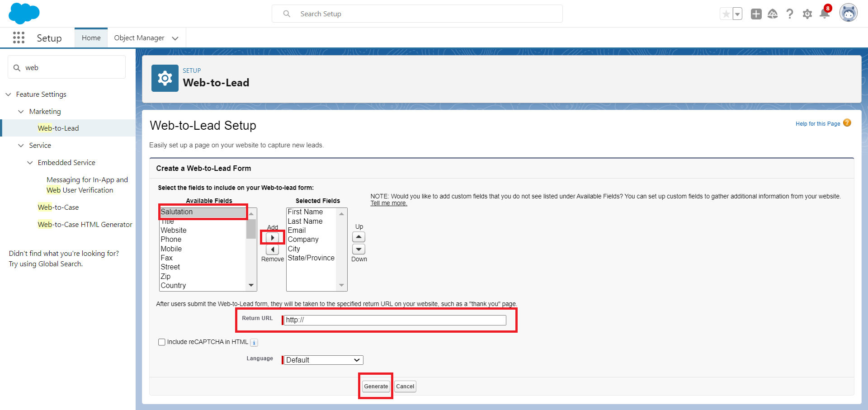This screenshot has height=410, width=868.
Task: Follow the Tell me more link
Action: tap(388, 203)
